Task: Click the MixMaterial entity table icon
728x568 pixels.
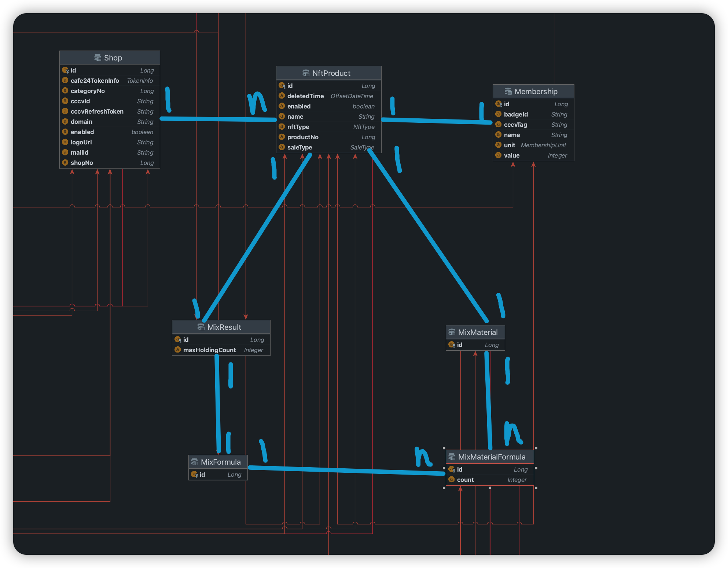Action: coord(452,332)
